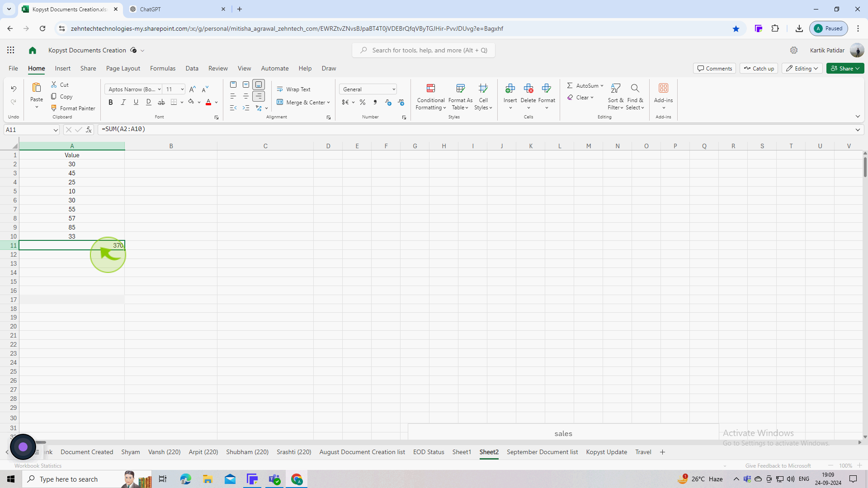
Task: Align text left
Action: point(233,96)
